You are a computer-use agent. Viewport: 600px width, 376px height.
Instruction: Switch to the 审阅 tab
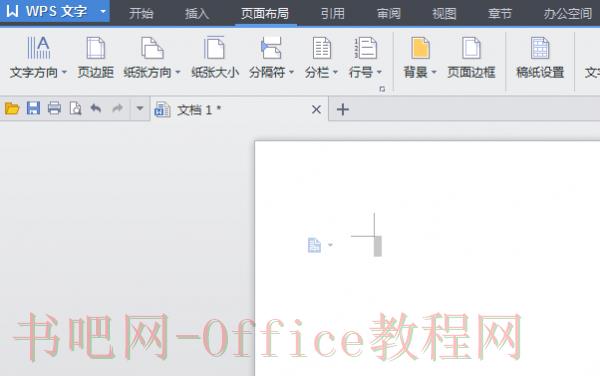click(x=388, y=13)
